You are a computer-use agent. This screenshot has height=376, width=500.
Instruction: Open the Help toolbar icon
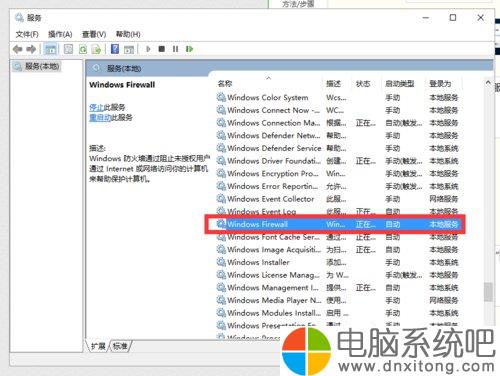[115, 49]
